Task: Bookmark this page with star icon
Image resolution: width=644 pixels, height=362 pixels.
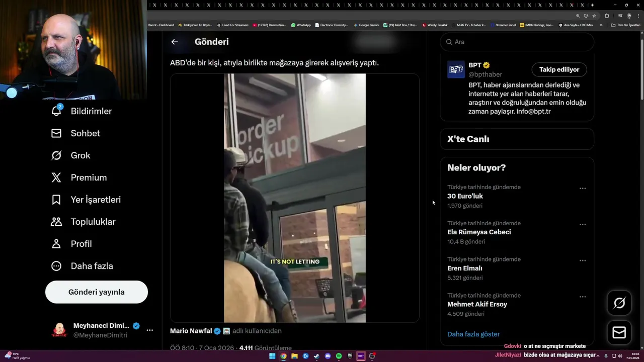Action: [x=594, y=16]
